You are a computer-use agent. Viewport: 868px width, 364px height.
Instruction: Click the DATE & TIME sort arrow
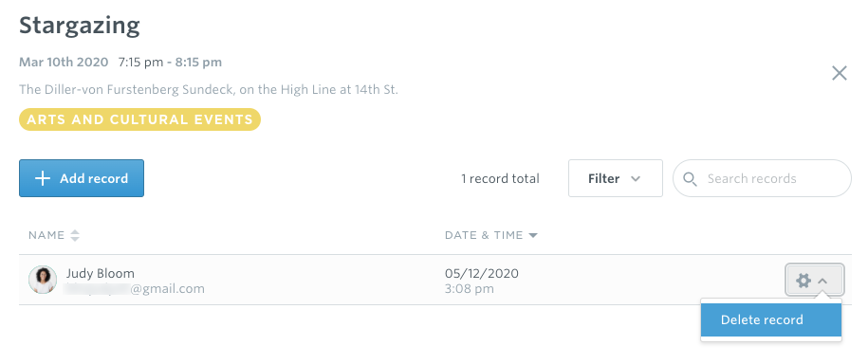tap(532, 236)
